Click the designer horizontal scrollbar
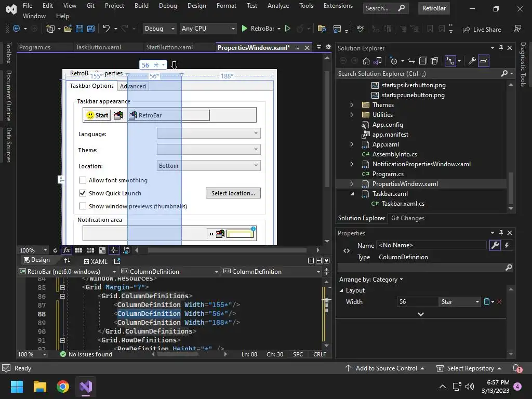This screenshot has height=399, width=532. click(x=228, y=250)
